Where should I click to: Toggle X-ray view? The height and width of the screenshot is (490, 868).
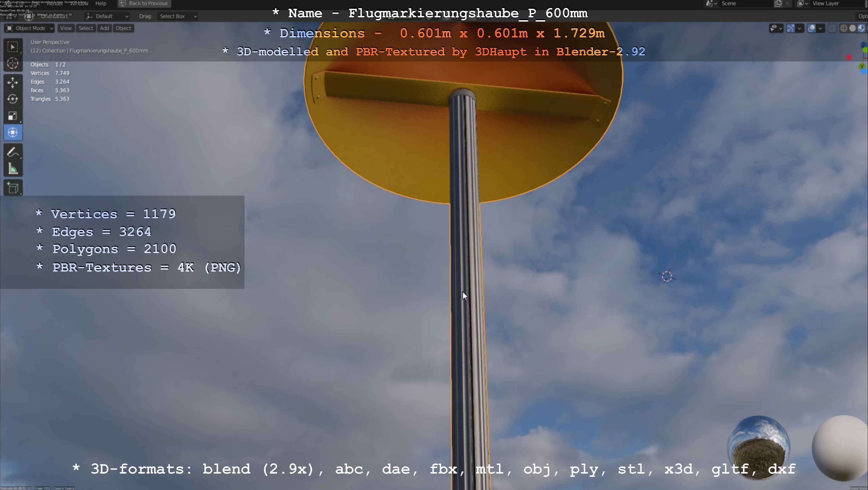832,28
